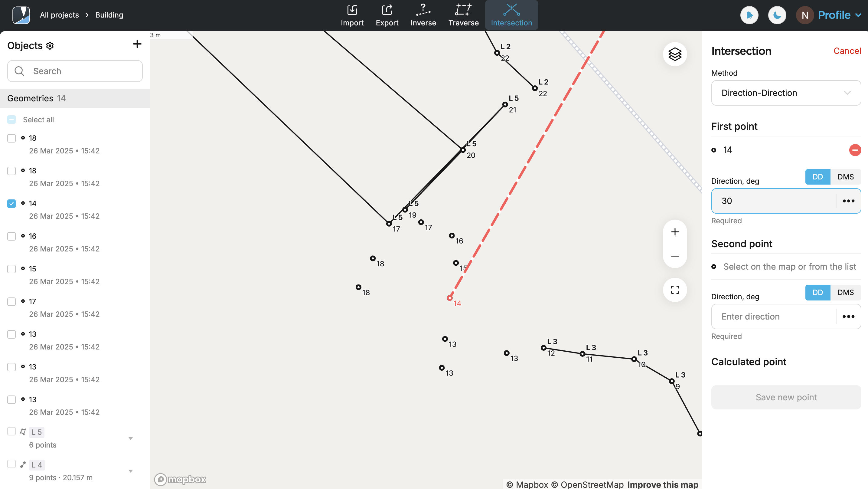Uncheck the point 14 checkbox
The height and width of the screenshot is (489, 868).
coord(11,203)
